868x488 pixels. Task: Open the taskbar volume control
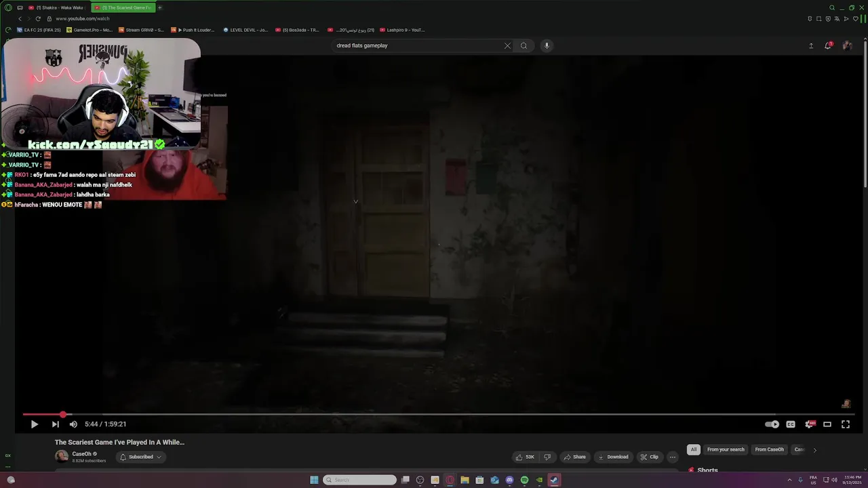point(833,480)
